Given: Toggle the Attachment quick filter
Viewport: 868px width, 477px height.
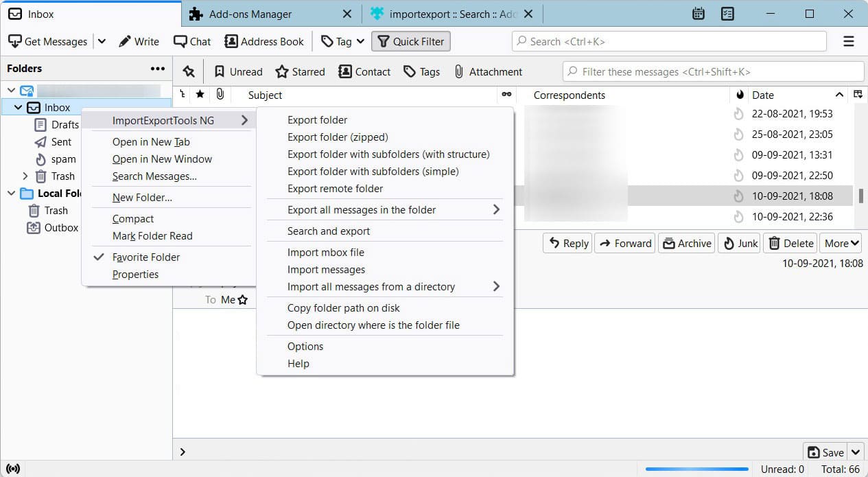Looking at the screenshot, I should [488, 71].
